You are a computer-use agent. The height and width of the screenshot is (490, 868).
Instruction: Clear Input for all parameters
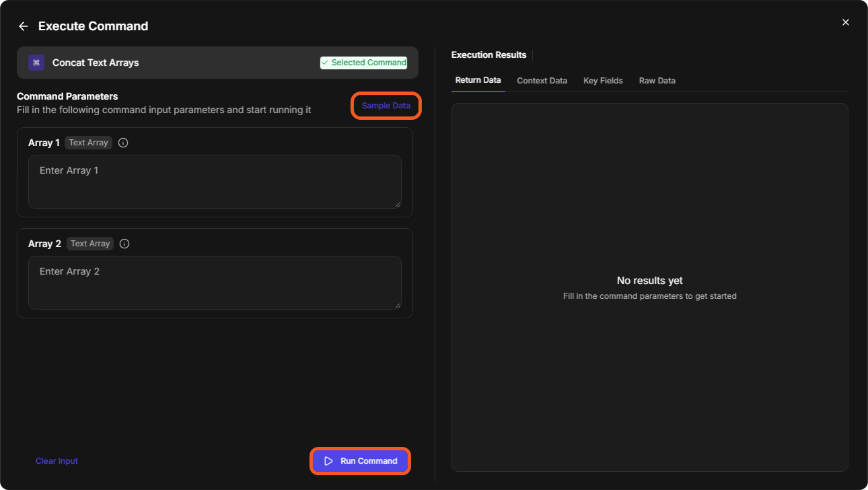[x=57, y=461]
